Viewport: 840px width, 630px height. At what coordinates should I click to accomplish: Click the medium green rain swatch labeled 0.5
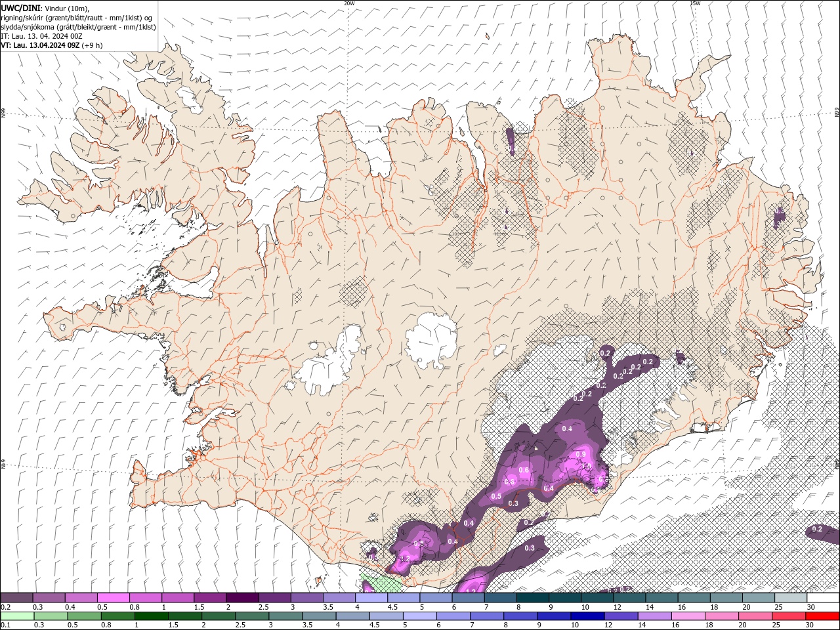pos(84,616)
